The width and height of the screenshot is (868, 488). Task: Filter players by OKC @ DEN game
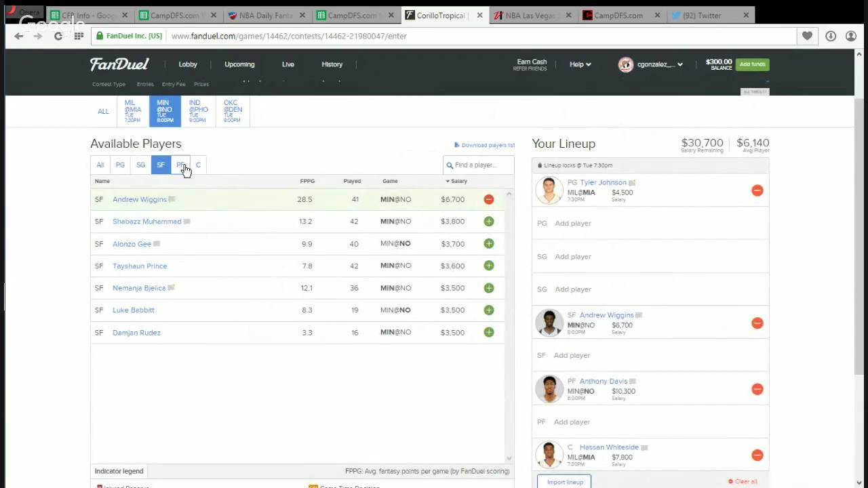(233, 111)
